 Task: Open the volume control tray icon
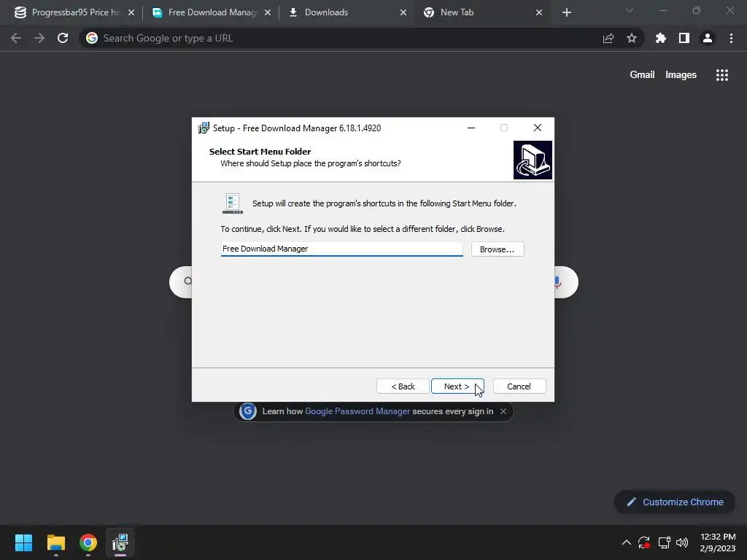tap(682, 542)
